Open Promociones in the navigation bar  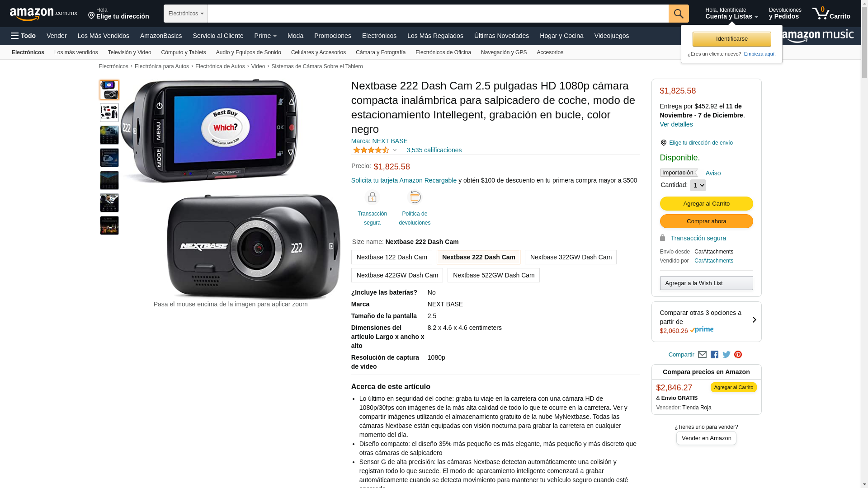[332, 36]
